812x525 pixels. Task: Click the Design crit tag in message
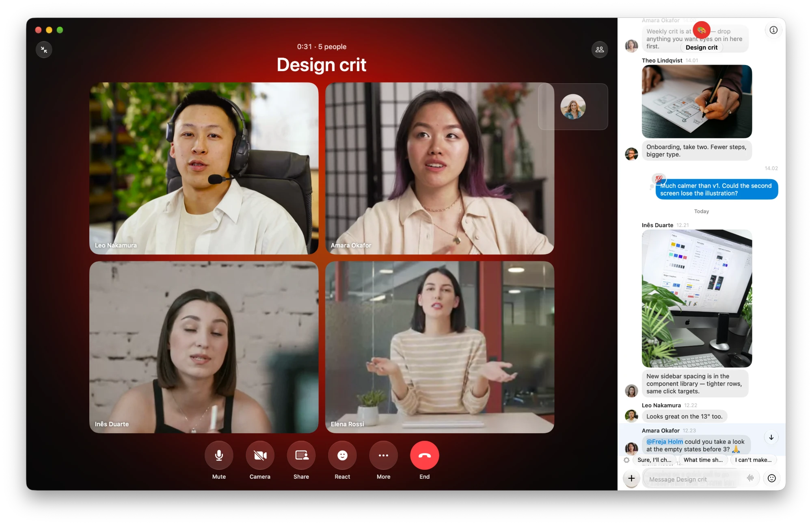click(702, 48)
